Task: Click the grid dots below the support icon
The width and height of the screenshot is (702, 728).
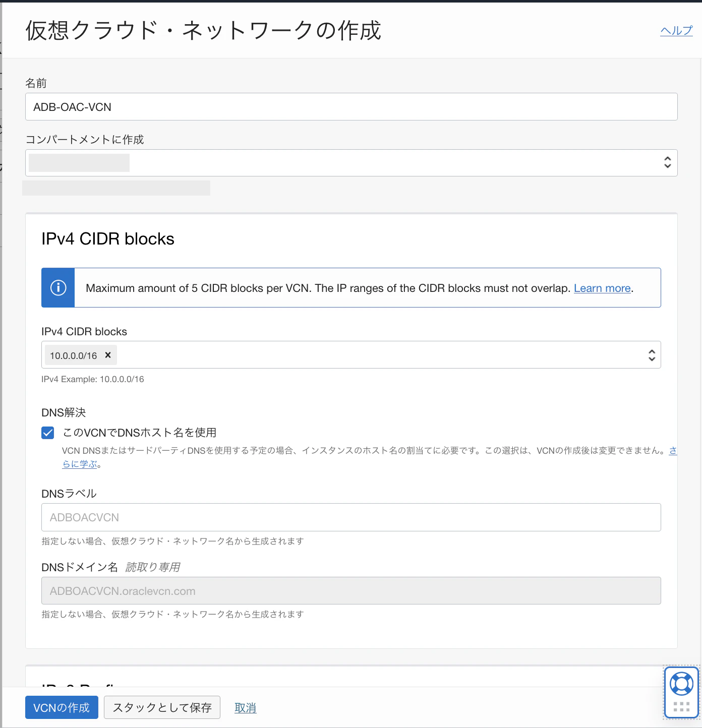Action: click(681, 706)
